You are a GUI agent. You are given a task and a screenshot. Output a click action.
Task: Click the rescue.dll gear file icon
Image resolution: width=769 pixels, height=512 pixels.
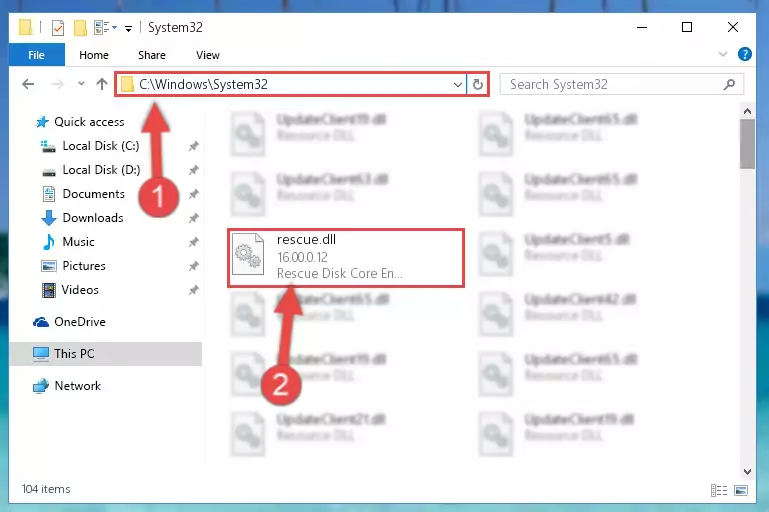point(248,254)
